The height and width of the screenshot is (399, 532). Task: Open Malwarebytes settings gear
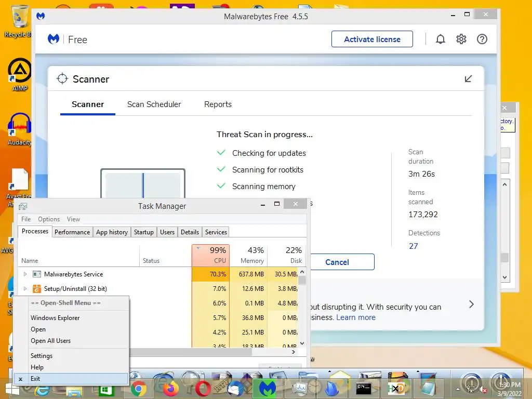461,39
